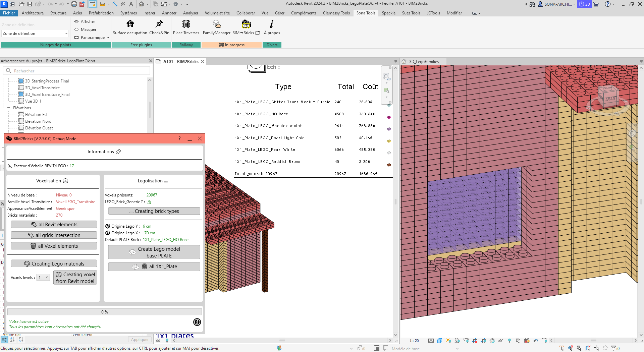Open the Zone de définition combo box
This screenshot has height=352, width=644.
35,34
